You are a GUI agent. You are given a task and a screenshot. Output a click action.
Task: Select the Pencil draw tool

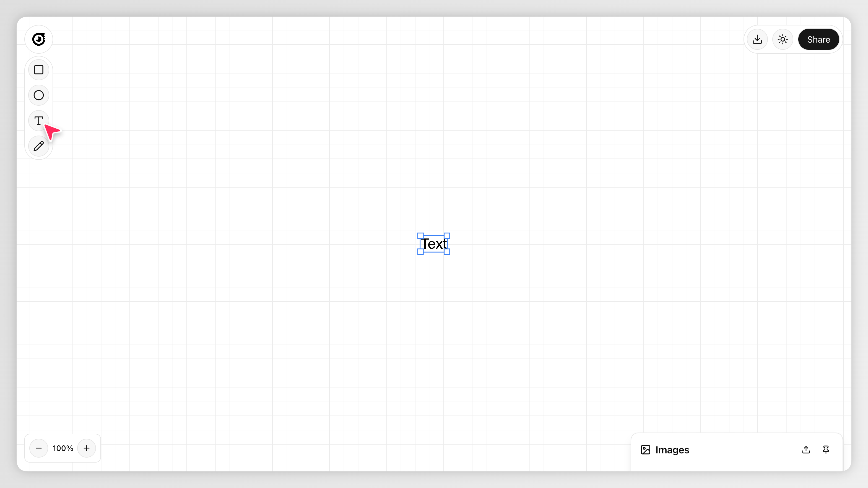[x=39, y=146]
